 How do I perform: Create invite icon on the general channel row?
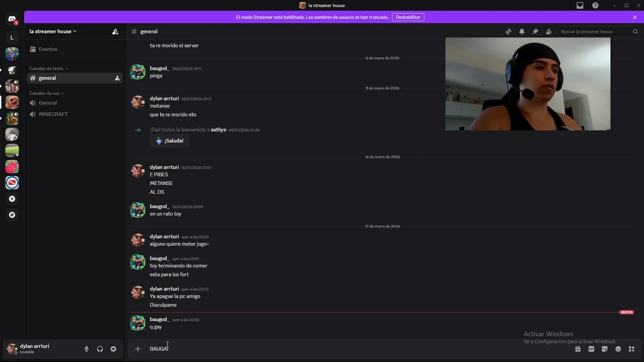pos(117,78)
